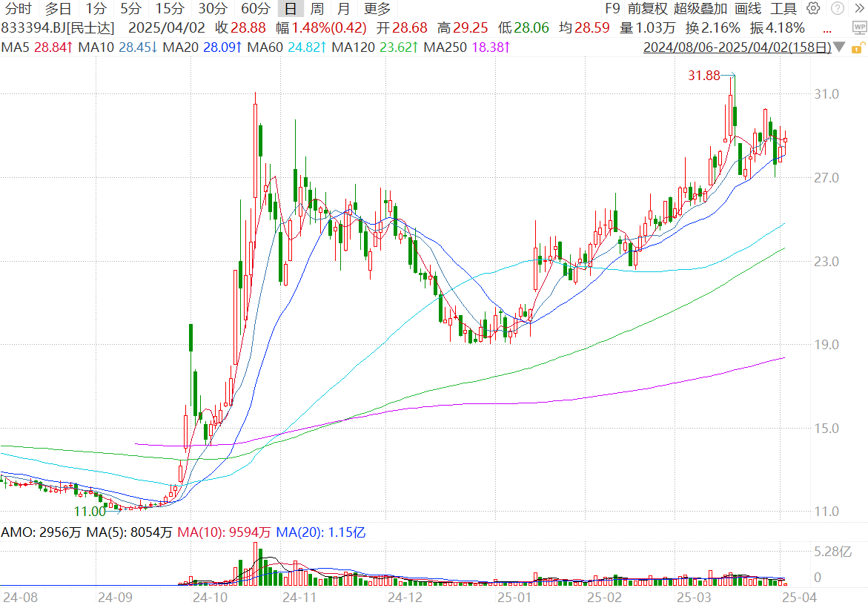Click the date range 2024/08/06-2025/04/02 link
This screenshot has height=608, width=868.
(x=738, y=47)
